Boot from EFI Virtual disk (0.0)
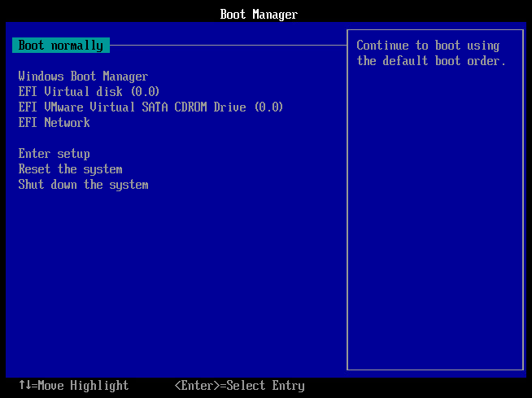The height and width of the screenshot is (398, 532). coord(89,92)
